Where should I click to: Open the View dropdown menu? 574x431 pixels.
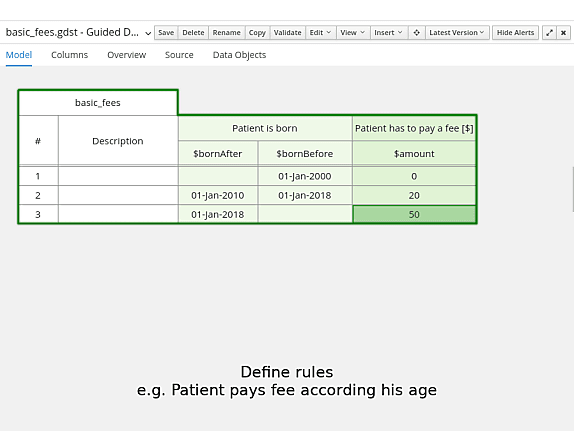click(353, 33)
